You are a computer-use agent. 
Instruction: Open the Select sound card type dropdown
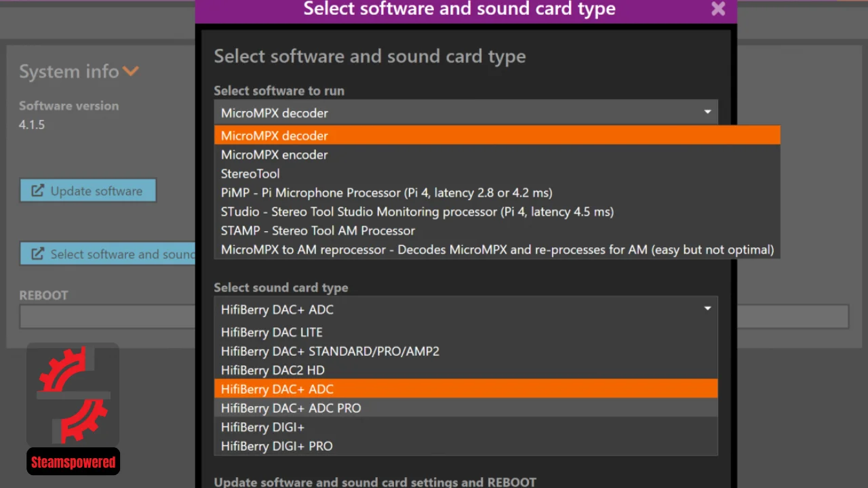pos(466,309)
